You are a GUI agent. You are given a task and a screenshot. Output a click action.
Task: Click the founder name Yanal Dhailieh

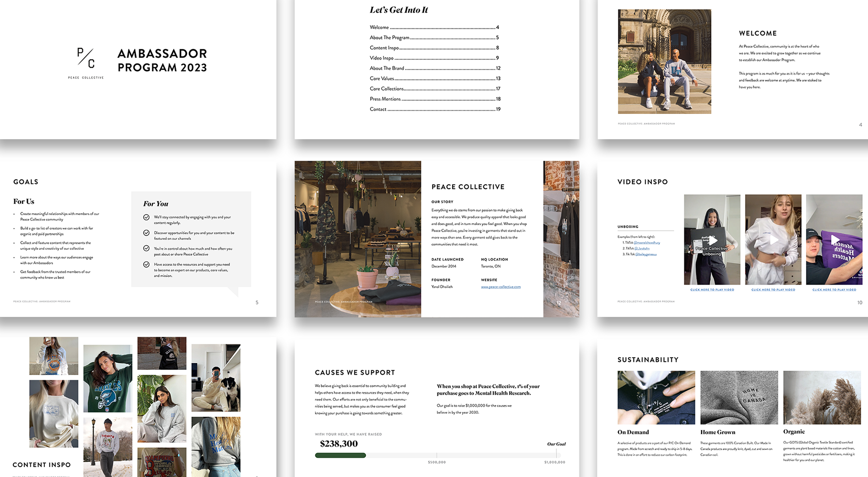(x=442, y=287)
